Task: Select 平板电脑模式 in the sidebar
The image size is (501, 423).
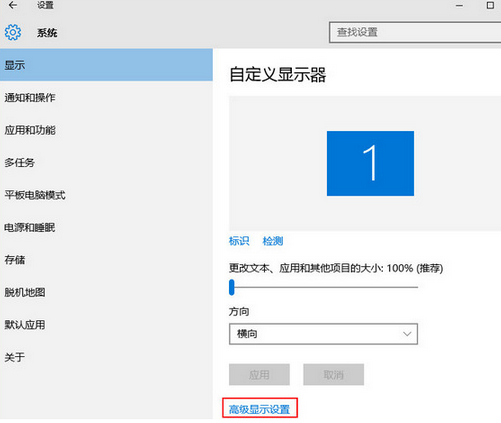Action: pos(106,195)
